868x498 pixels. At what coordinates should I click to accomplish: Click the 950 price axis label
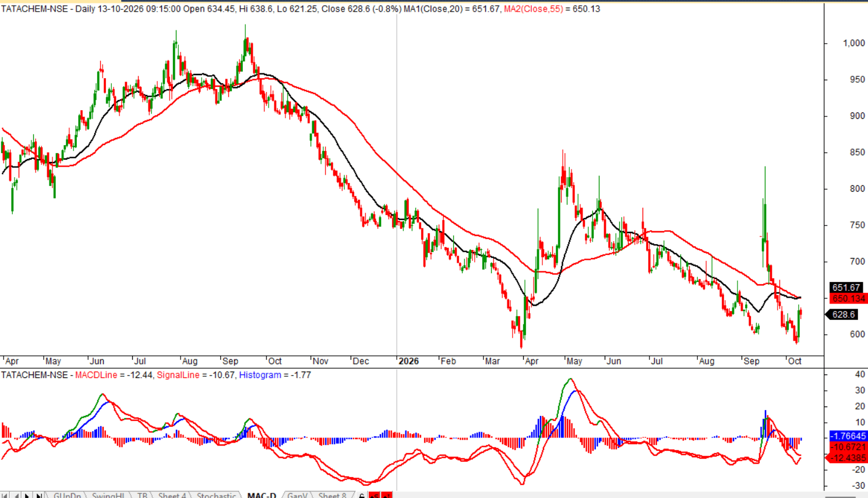858,80
